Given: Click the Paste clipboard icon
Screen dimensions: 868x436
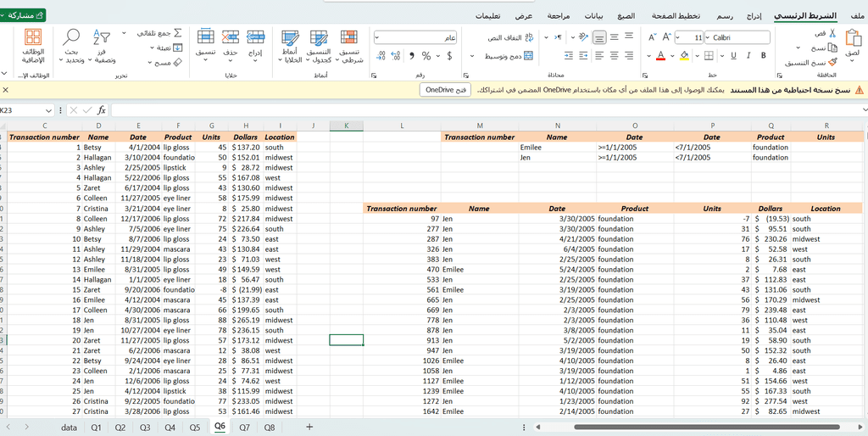Looking at the screenshot, I should [852, 38].
